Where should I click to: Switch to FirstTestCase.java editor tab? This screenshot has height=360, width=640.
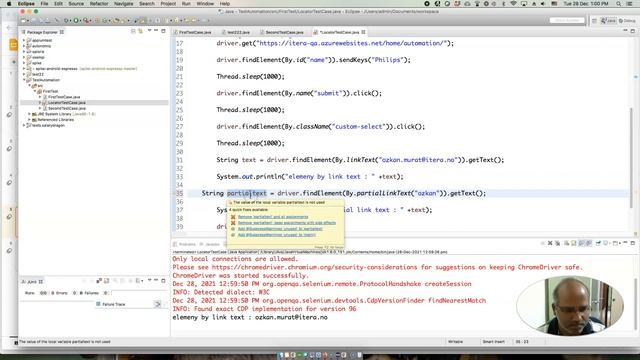(192, 32)
